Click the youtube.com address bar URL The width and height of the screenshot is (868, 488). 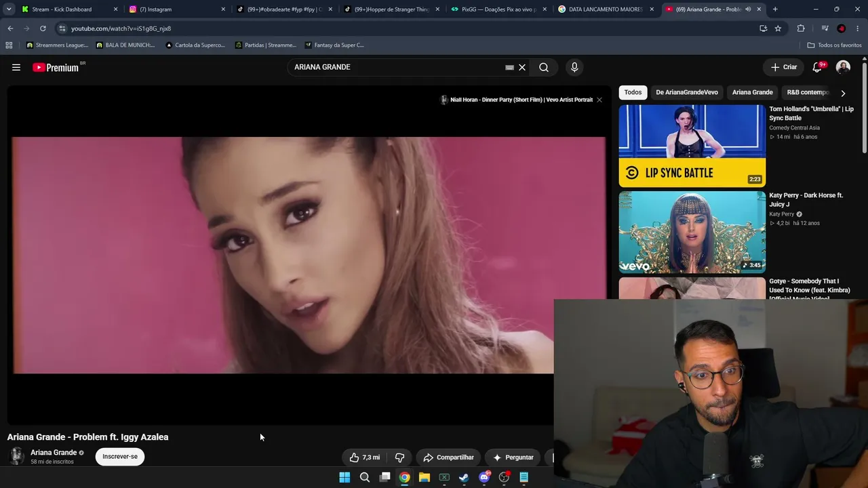point(121,28)
